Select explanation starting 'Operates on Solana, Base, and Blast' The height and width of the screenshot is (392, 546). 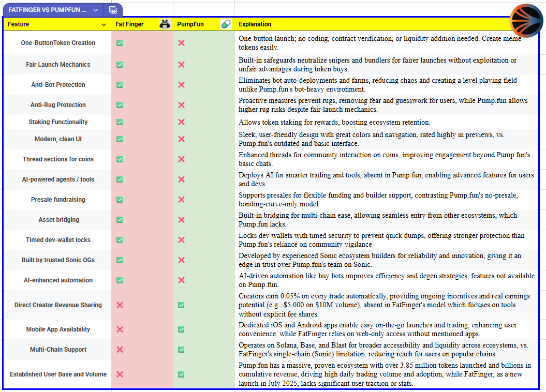387,350
